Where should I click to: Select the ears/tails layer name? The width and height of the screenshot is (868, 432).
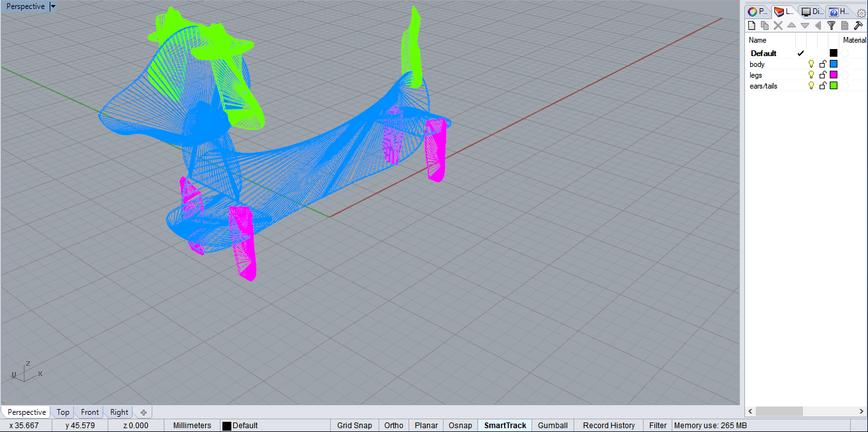[x=763, y=86]
